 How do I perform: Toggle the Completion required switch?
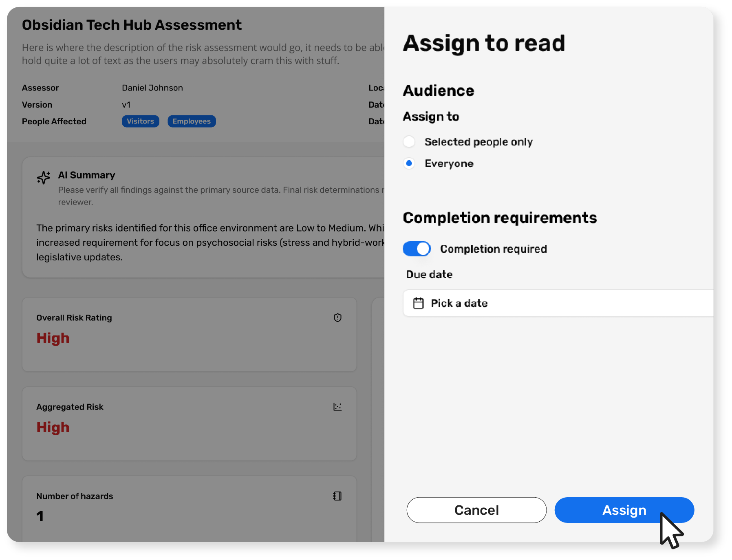click(417, 249)
